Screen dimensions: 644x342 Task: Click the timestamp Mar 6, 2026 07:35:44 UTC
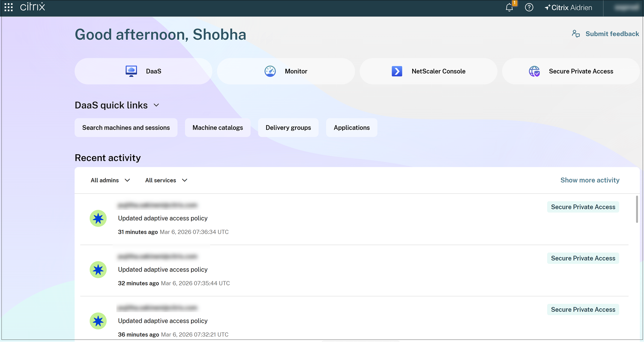click(195, 283)
